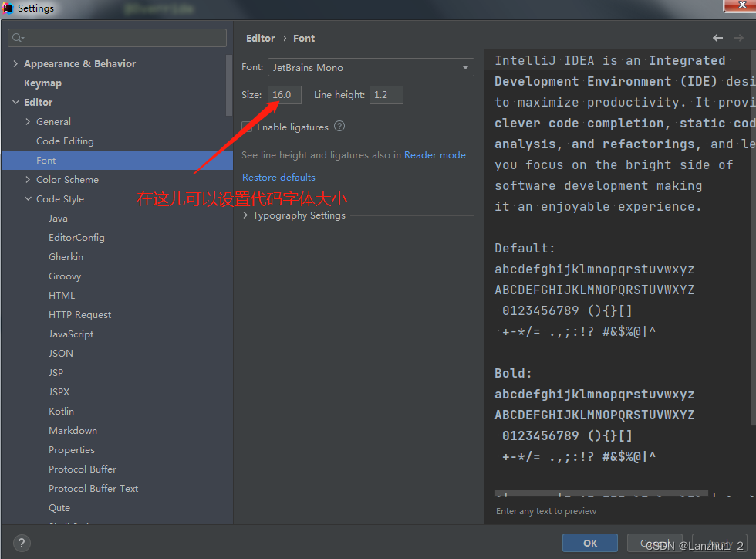This screenshot has height=559, width=756.
Task: Click the Cancel button
Action: (655, 543)
